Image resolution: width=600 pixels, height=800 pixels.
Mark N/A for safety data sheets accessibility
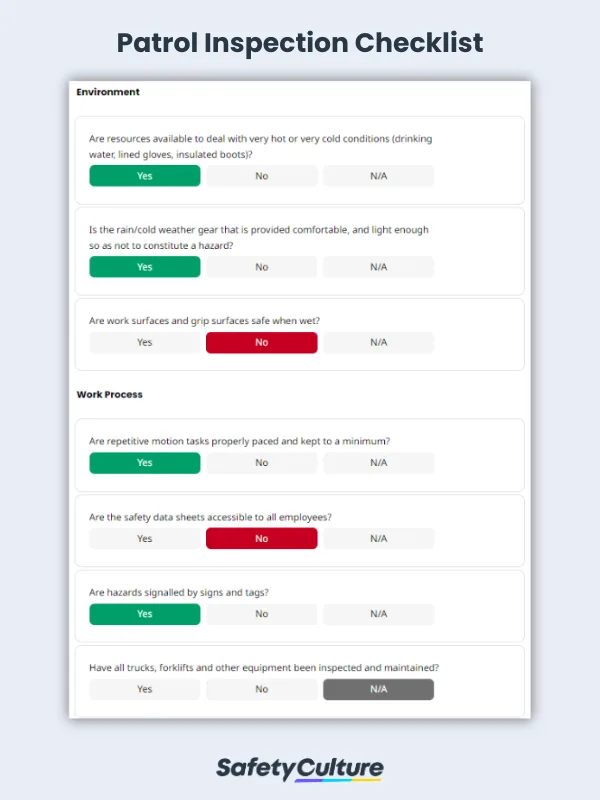(x=378, y=538)
